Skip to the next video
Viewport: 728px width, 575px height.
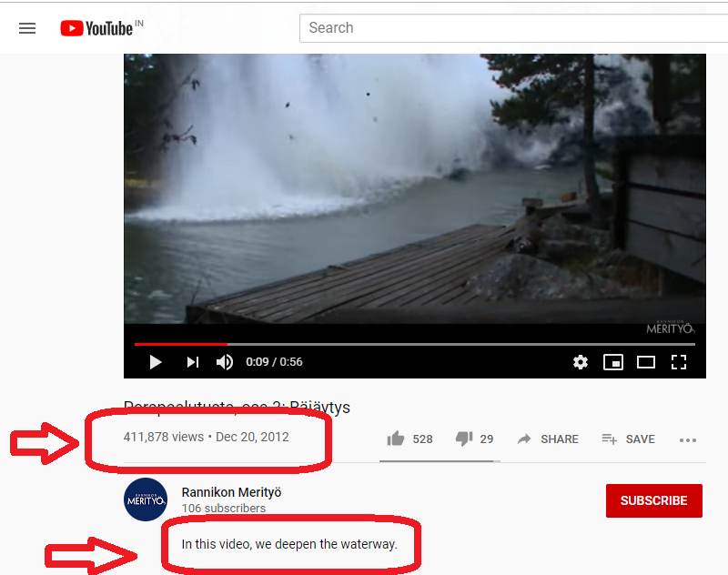click(x=193, y=362)
